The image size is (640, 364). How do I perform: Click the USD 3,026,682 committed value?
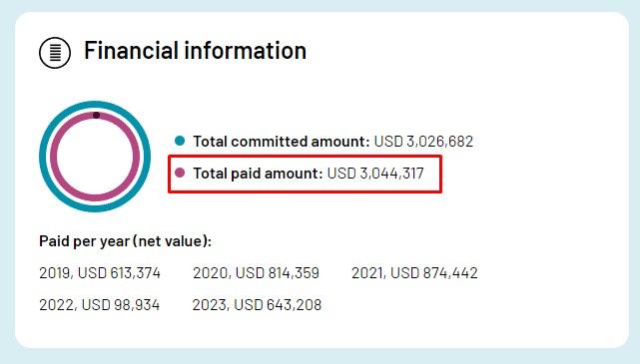423,142
